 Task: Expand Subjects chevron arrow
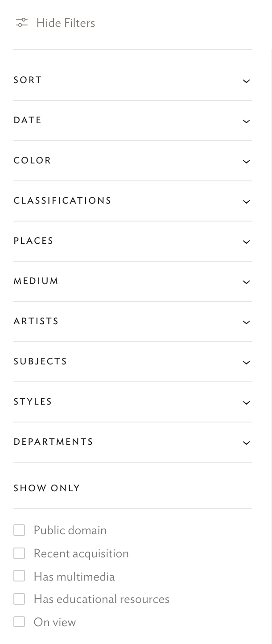[246, 362]
